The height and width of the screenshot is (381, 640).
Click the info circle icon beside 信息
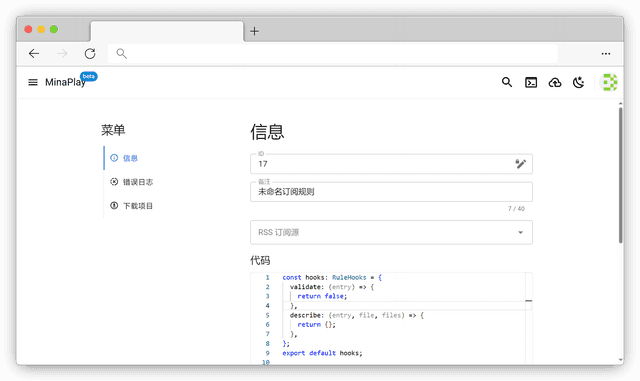(x=114, y=158)
